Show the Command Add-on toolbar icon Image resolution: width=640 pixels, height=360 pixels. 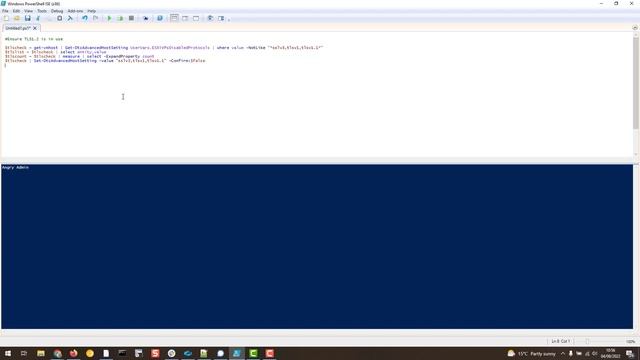(221, 18)
